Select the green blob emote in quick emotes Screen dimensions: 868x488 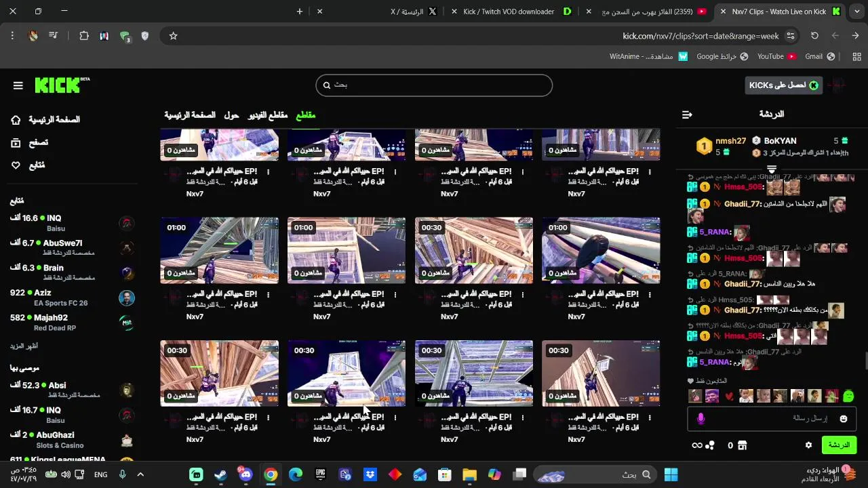[848, 396]
